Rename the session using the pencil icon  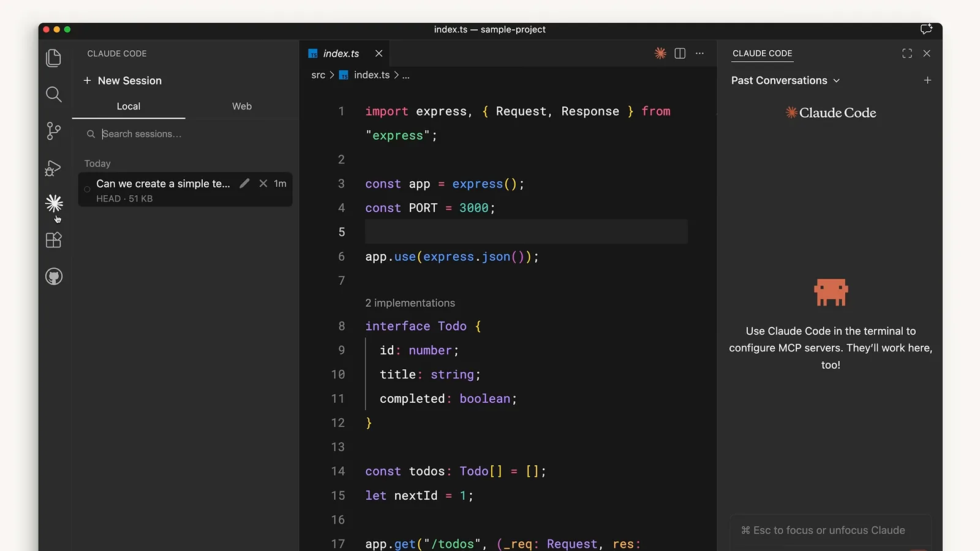244,183
